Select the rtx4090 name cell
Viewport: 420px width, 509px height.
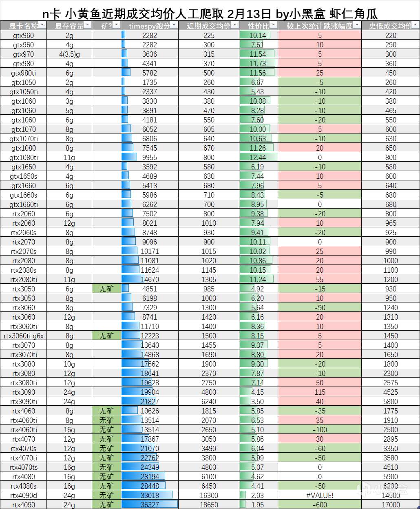pos(23,505)
